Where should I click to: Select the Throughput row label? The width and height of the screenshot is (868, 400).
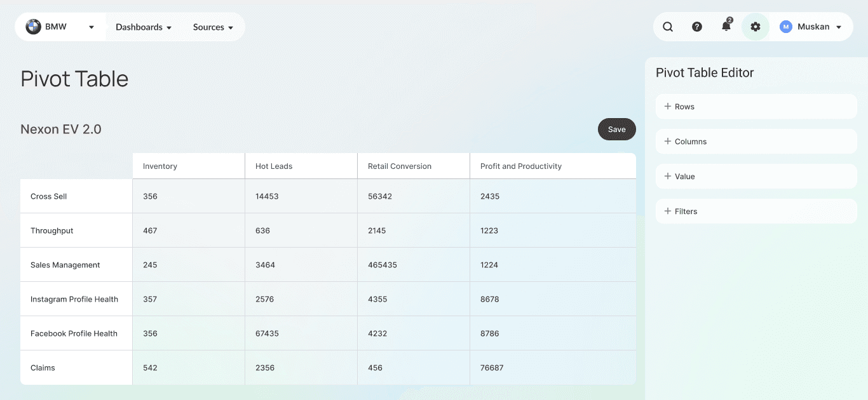pos(76,230)
